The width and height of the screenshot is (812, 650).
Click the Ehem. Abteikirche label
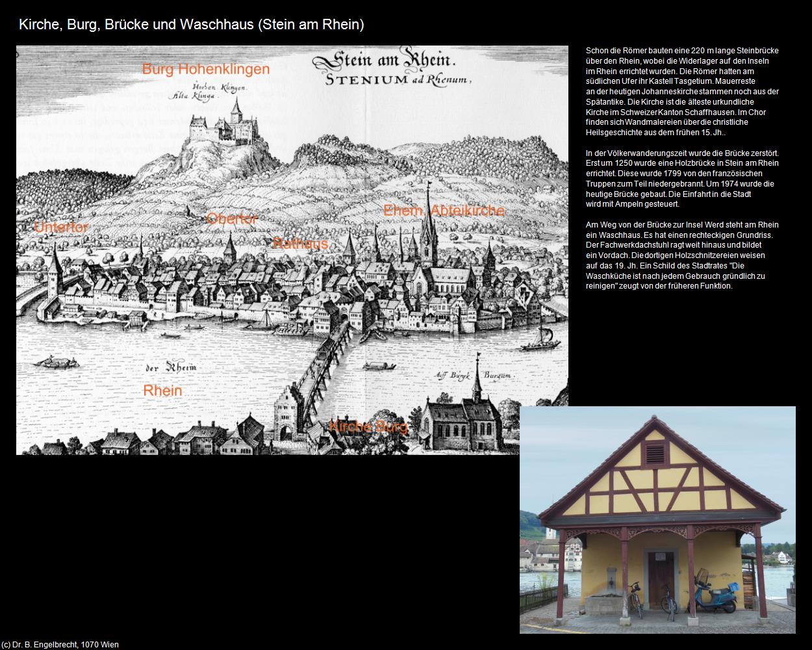[444, 211]
